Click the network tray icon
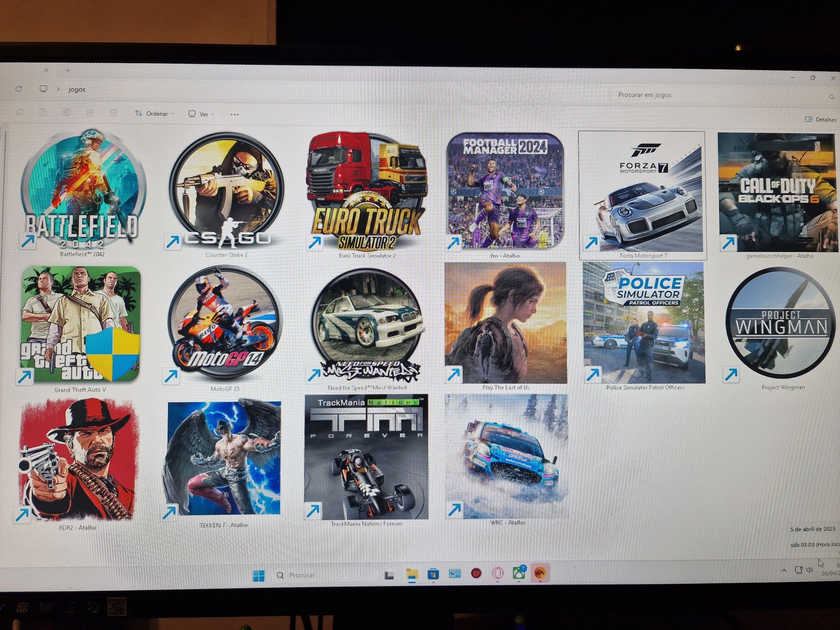The height and width of the screenshot is (630, 840). click(798, 570)
